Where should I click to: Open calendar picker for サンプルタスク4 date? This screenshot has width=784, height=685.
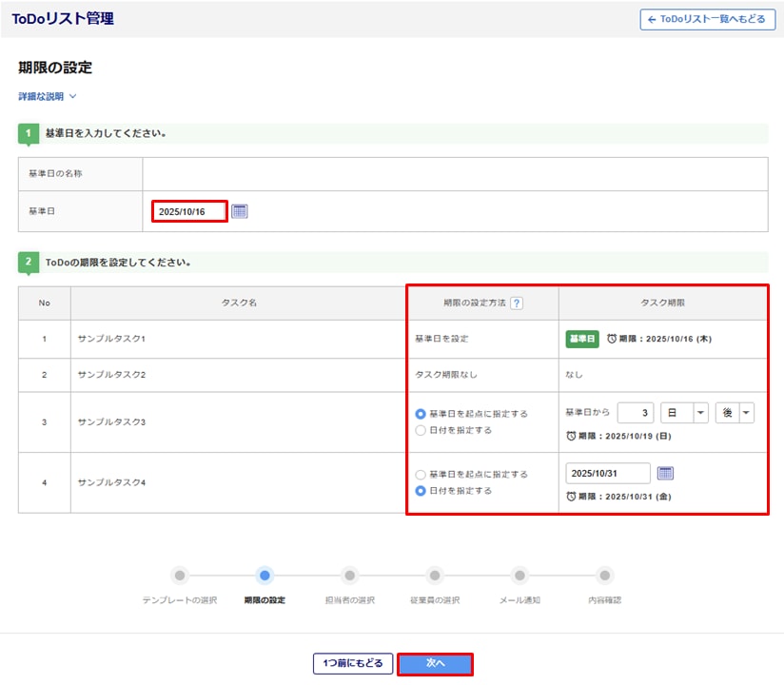(x=666, y=473)
